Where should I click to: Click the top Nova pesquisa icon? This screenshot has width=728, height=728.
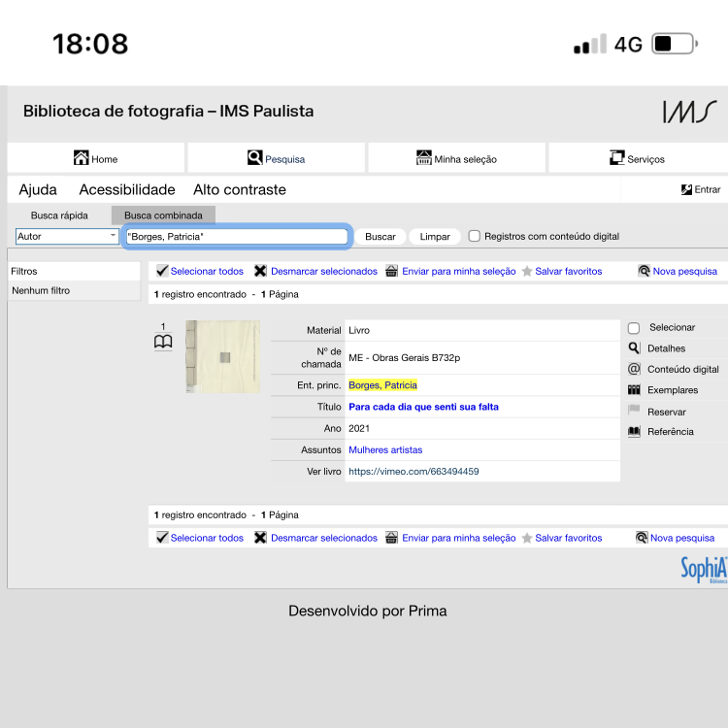coord(644,271)
